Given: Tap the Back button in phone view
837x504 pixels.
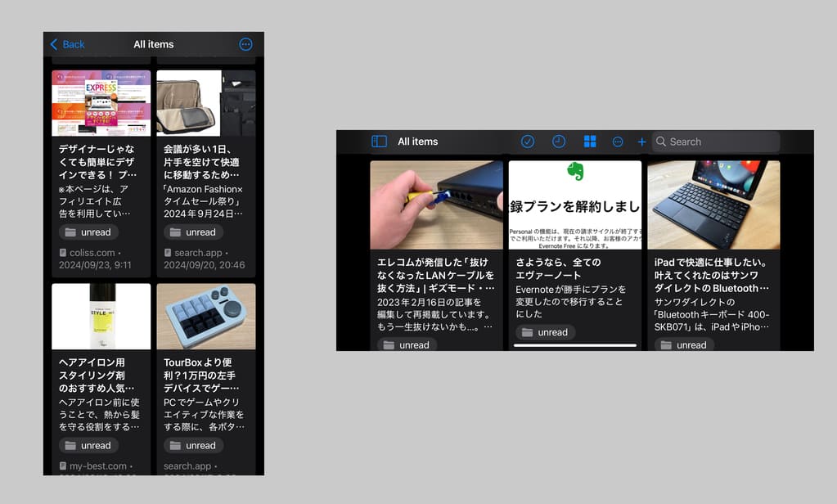Looking at the screenshot, I should click(68, 44).
